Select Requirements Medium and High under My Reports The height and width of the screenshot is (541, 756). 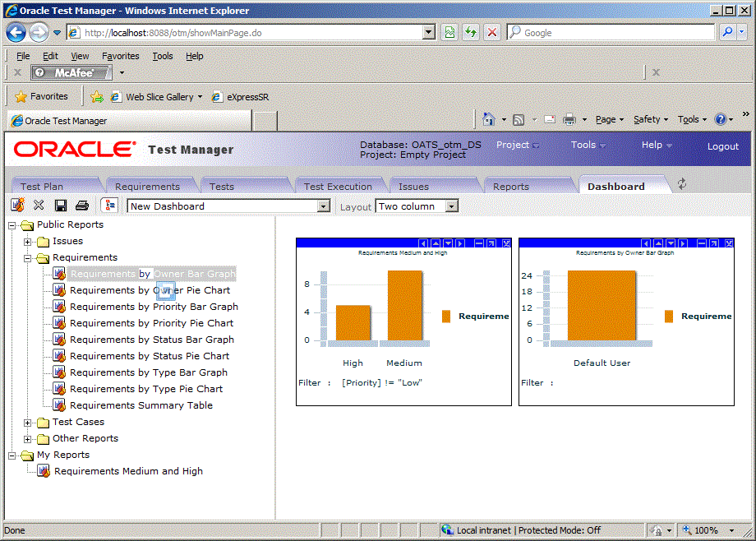pyautogui.click(x=128, y=471)
